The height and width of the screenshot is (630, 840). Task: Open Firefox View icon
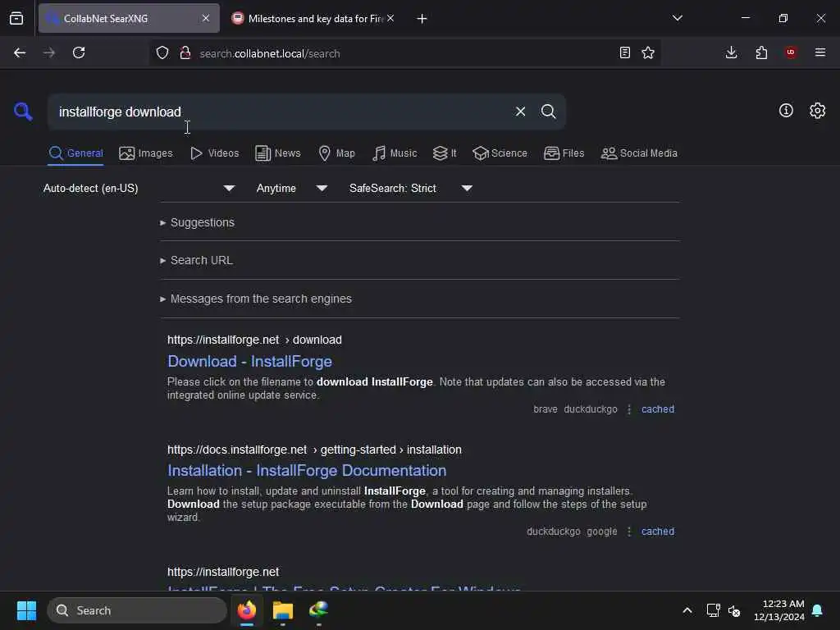[x=16, y=18]
